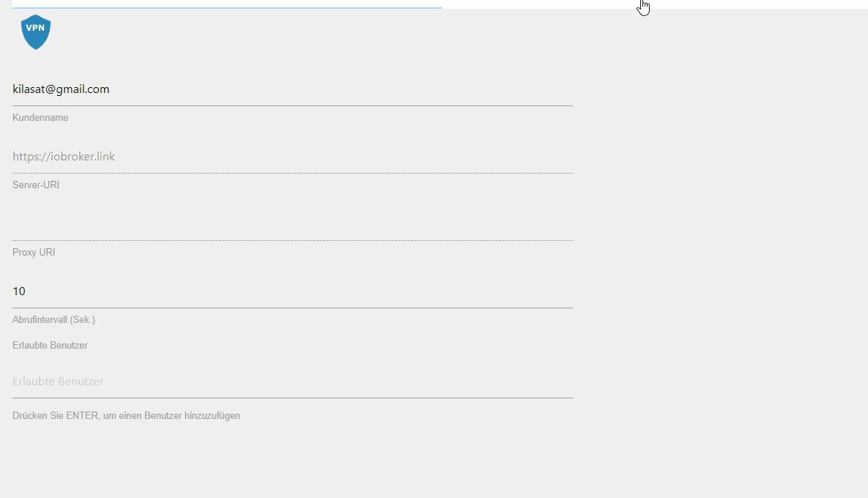
Task: Select the Abrufintervall value 10 field
Action: coord(292,291)
